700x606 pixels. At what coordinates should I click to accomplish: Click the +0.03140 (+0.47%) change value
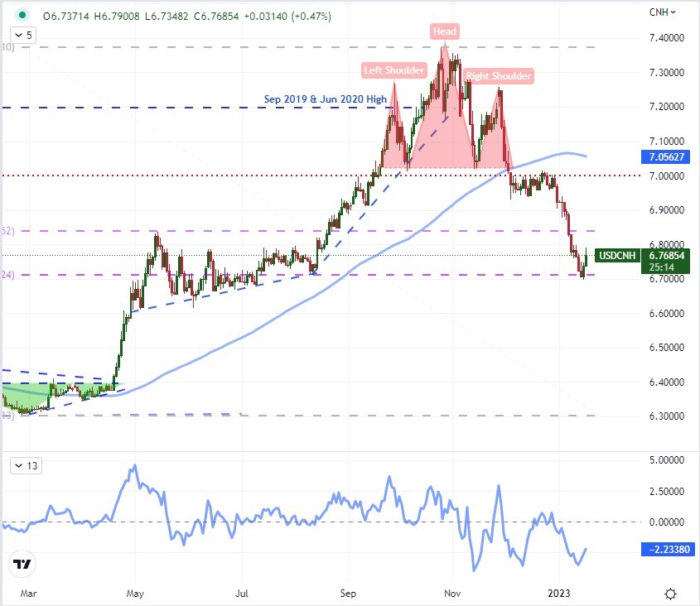(x=288, y=17)
